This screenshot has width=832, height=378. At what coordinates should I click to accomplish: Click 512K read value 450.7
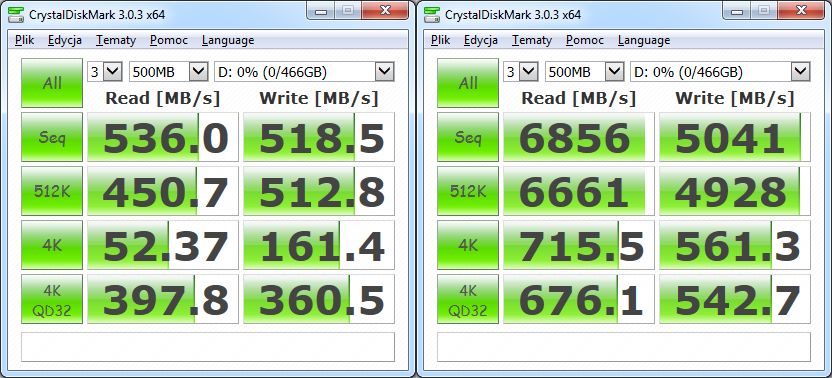(x=163, y=191)
